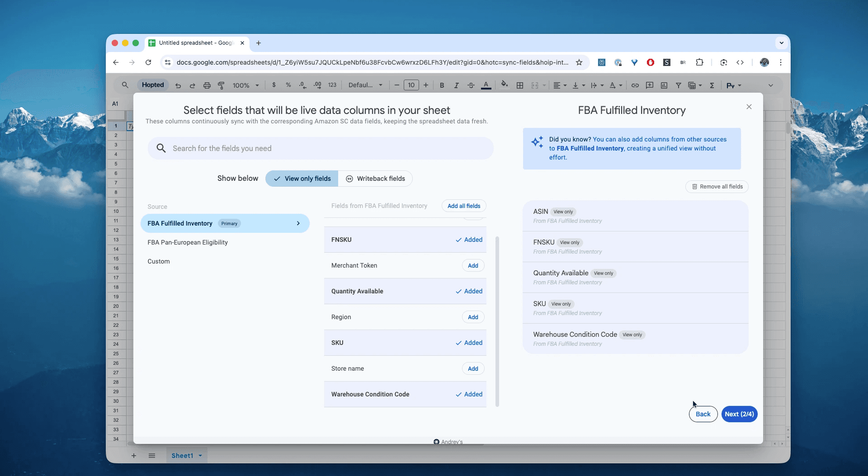868x476 pixels.
Task: Open the browser extensions puzzle icon
Action: pyautogui.click(x=699, y=62)
